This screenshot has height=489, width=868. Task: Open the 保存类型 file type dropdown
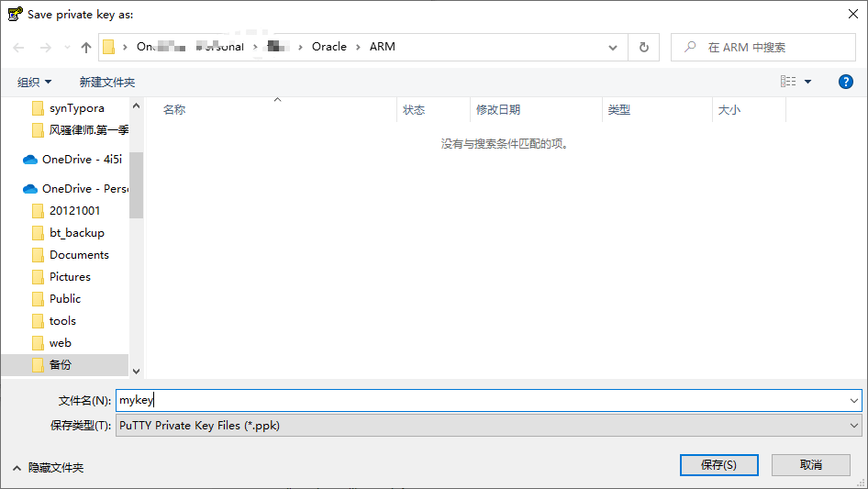coord(489,426)
